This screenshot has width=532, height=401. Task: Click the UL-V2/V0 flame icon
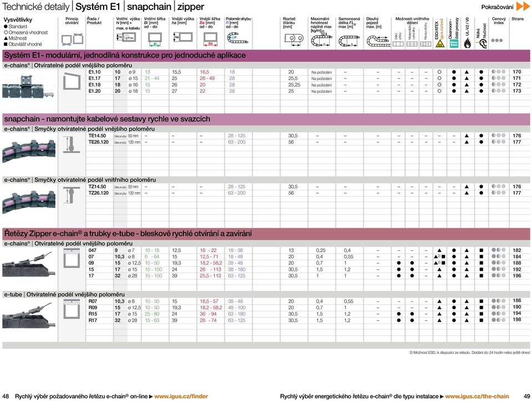pyautogui.click(x=467, y=43)
